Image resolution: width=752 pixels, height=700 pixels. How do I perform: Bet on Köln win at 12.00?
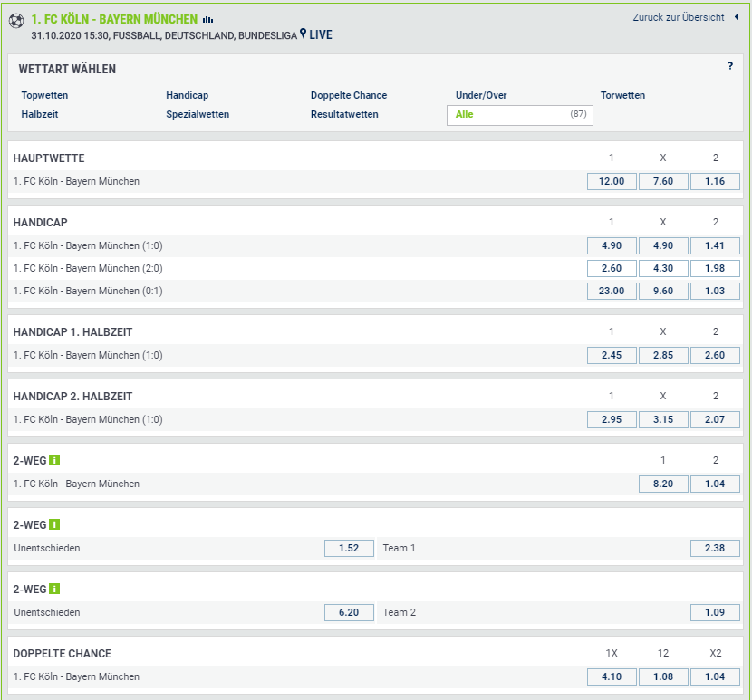pos(612,181)
